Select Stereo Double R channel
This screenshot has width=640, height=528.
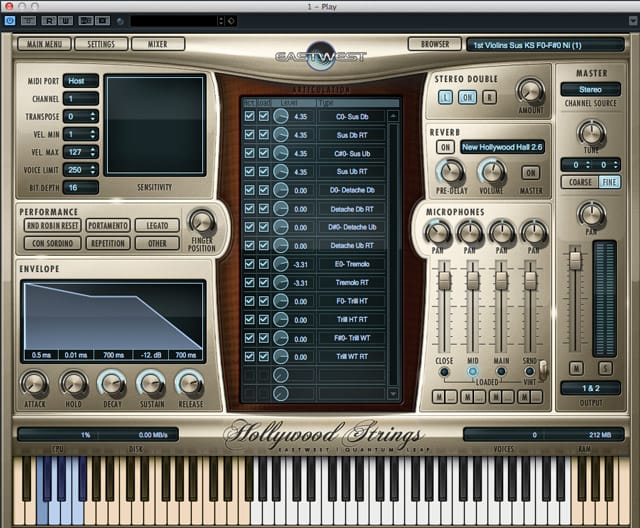click(x=489, y=97)
